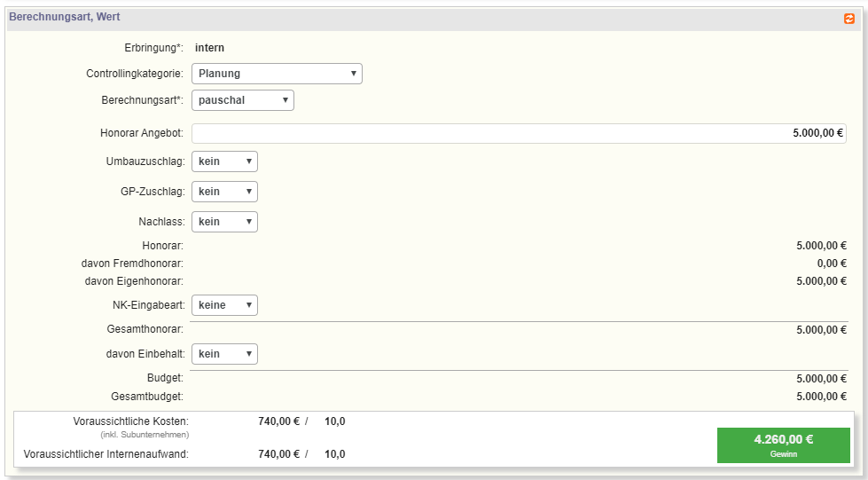
Task: Click the Berechnungsart, Wert panel title
Action: point(65,17)
